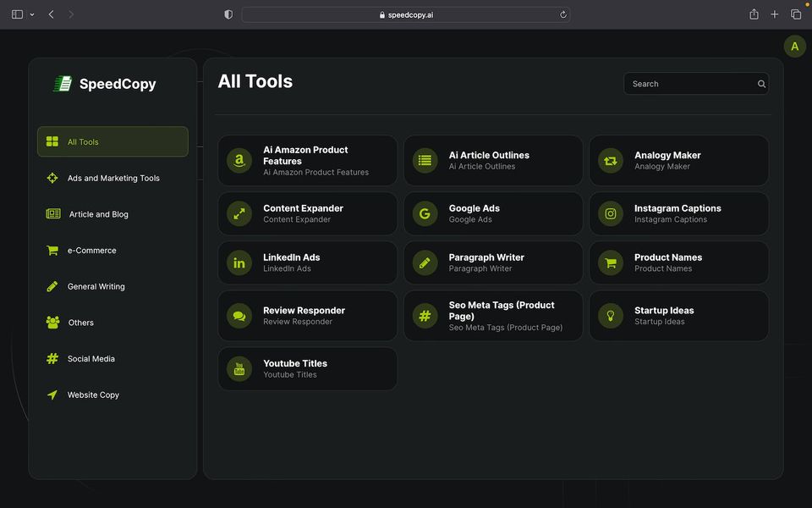The image size is (812, 508).
Task: Click the chat bubbles icon on Review Responder
Action: point(239,316)
